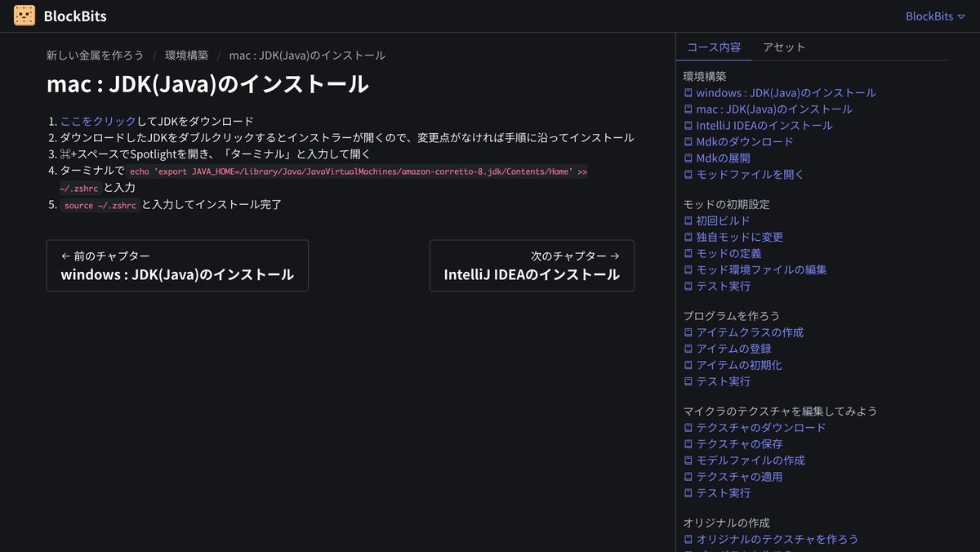The height and width of the screenshot is (552, 980).
Task: Click the chapter icon beside Mdkのダウンロード
Action: click(687, 141)
